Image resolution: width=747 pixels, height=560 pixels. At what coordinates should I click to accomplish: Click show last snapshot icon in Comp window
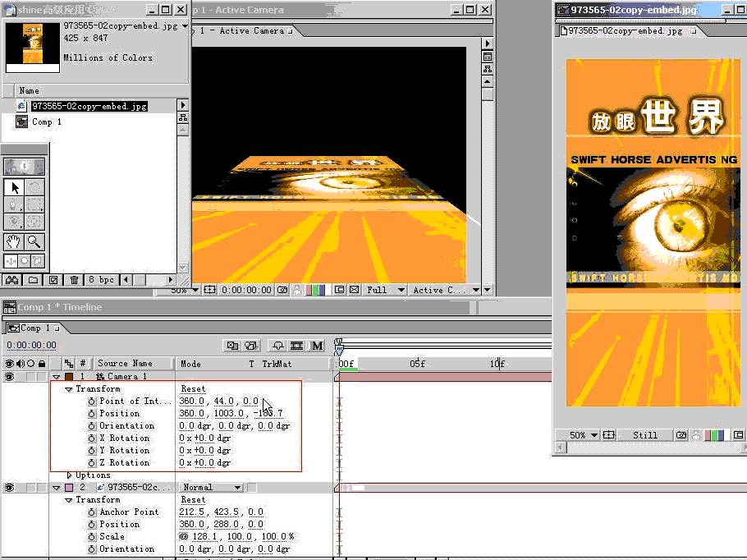(297, 290)
